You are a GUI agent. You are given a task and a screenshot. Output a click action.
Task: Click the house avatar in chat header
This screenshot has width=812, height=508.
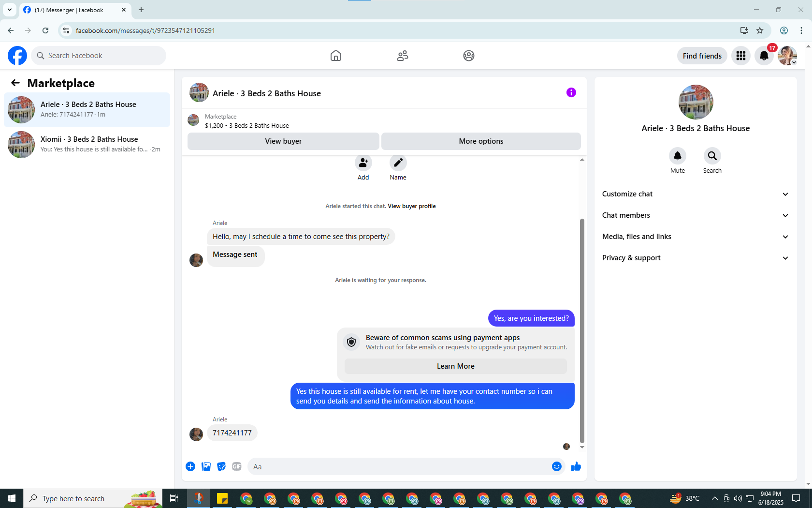click(x=199, y=92)
